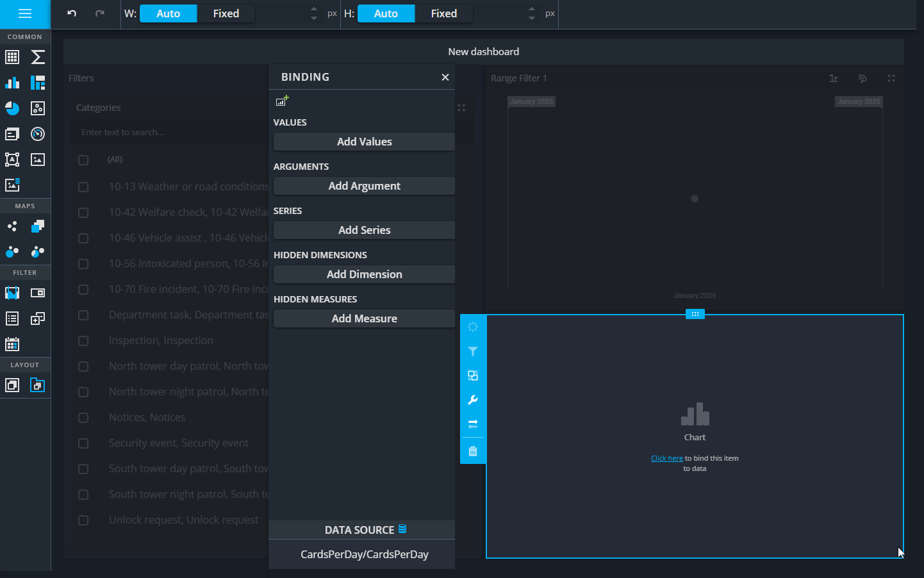Undo the last dashboard change
Image resolution: width=924 pixels, height=578 pixels.
tap(72, 13)
